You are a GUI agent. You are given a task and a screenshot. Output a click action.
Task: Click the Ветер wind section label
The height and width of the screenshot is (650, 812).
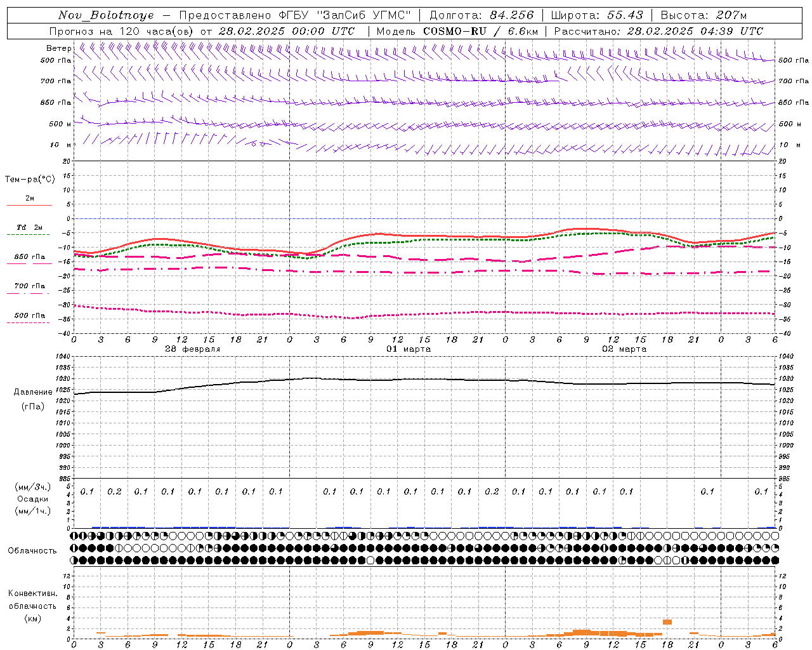pyautogui.click(x=58, y=48)
